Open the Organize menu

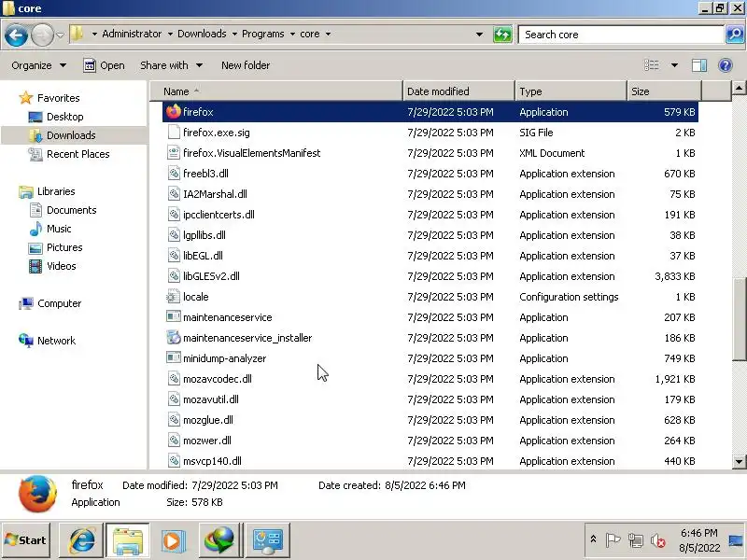tap(38, 65)
